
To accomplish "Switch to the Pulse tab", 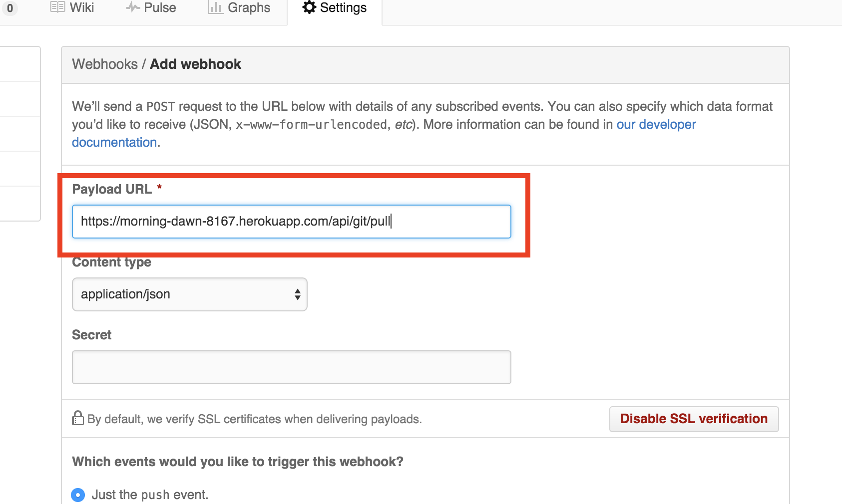I will pos(160,7).
